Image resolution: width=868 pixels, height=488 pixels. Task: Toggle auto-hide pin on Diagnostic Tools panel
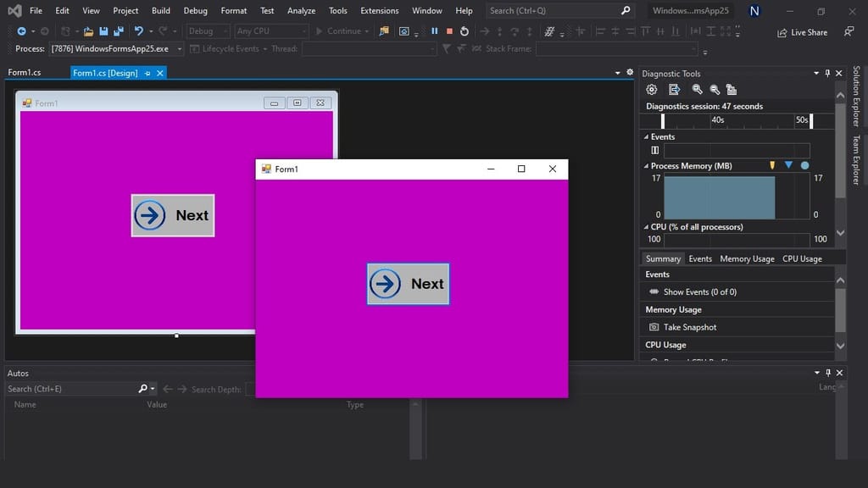coord(827,73)
